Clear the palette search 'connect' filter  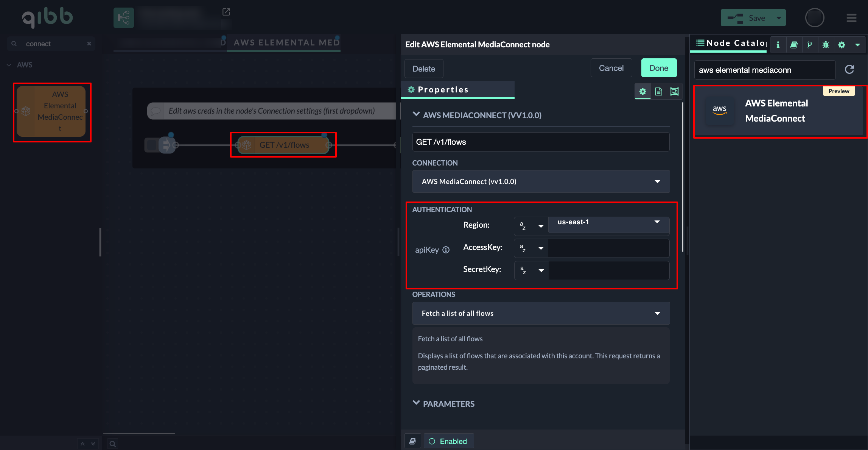coord(89,44)
